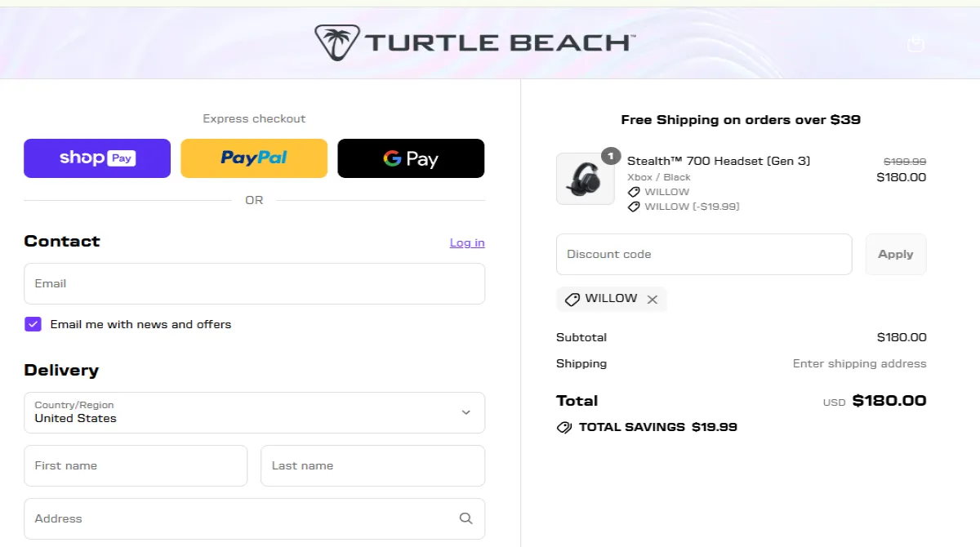Focus the Email input field
Viewport: 980px width, 547px height.
point(254,284)
